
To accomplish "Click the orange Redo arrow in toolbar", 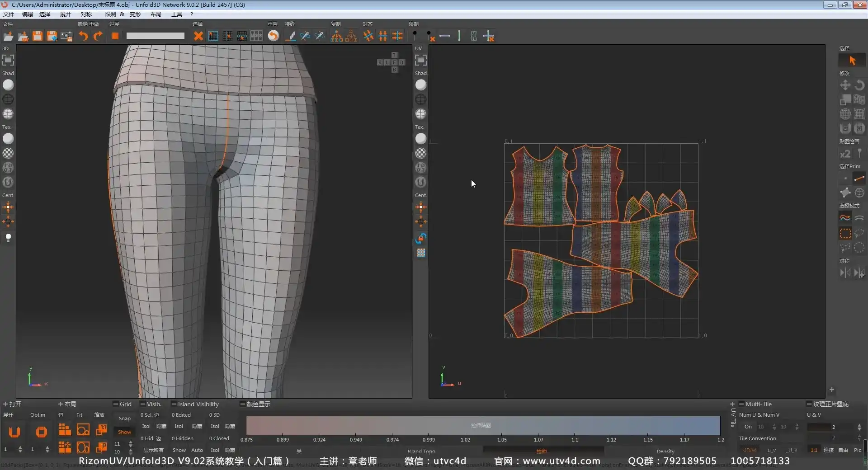I will [98, 36].
